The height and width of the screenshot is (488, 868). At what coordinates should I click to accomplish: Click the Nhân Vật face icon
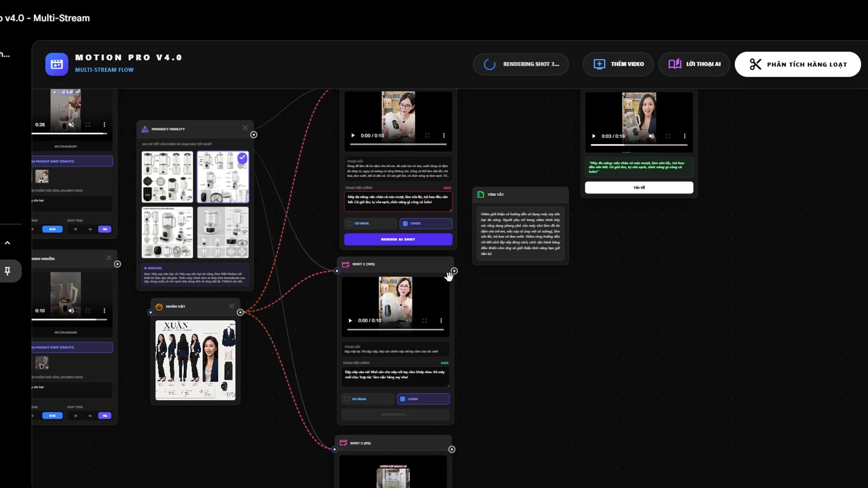(x=159, y=307)
